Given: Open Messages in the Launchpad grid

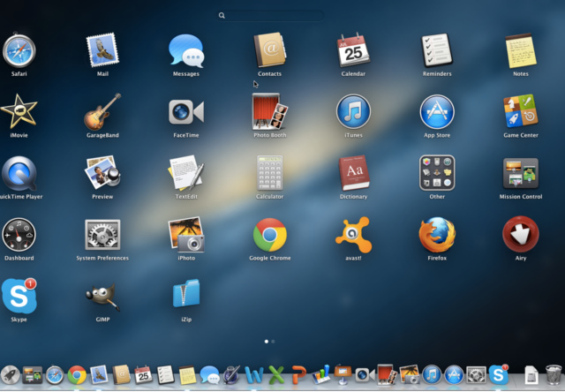Looking at the screenshot, I should 186,51.
